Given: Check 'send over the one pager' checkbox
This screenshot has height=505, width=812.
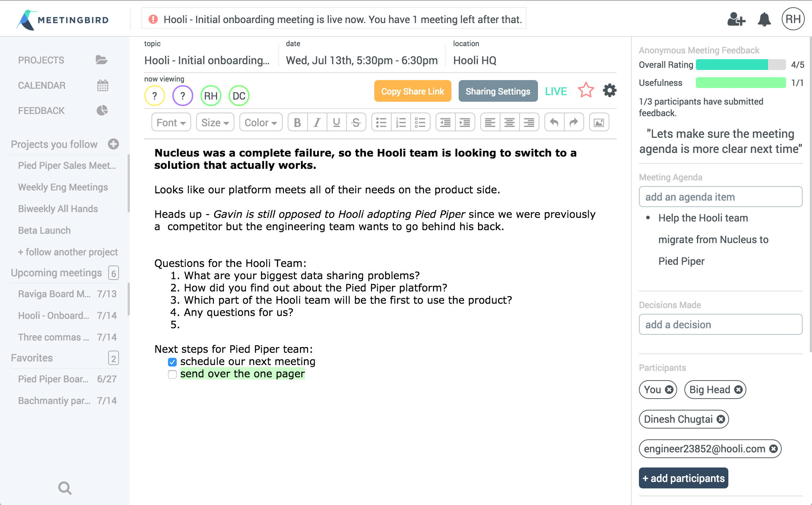Looking at the screenshot, I should coord(172,374).
